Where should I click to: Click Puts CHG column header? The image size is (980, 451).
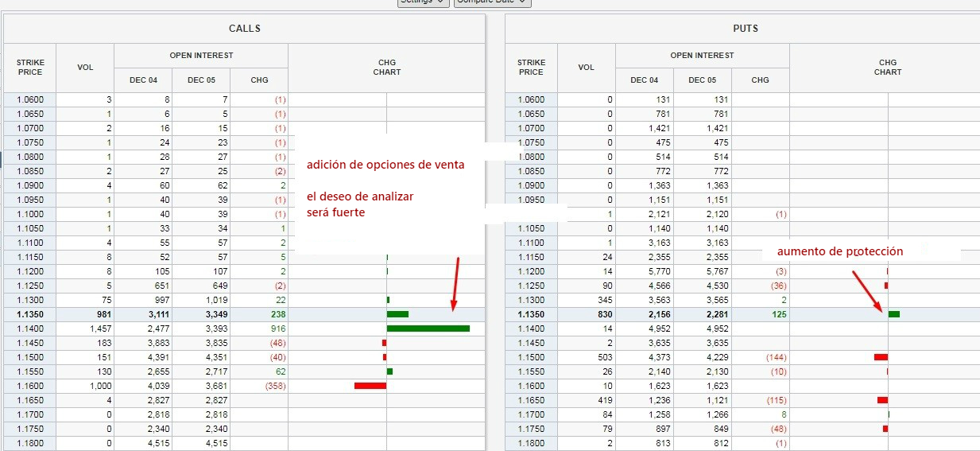[760, 80]
